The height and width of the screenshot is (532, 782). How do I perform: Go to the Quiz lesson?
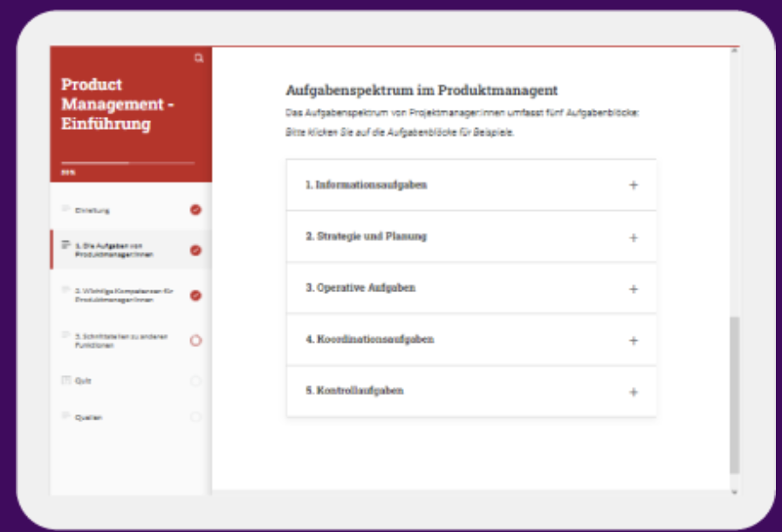(x=131, y=380)
